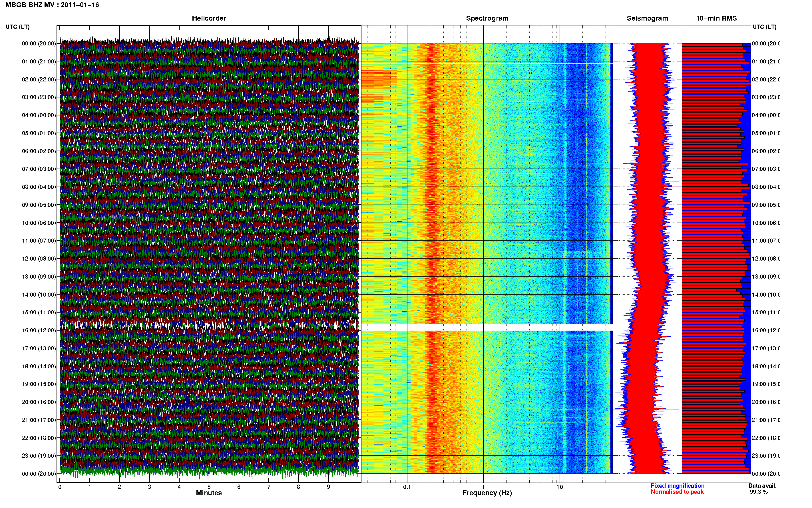
Task: Click the right 'UTC (LT)' axis label
Action: pos(764,27)
